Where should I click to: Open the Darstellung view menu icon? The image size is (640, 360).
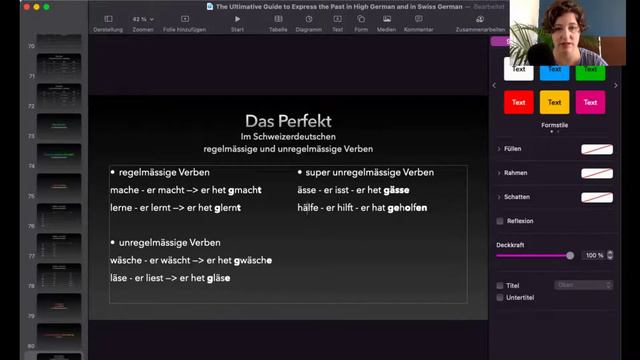108,19
